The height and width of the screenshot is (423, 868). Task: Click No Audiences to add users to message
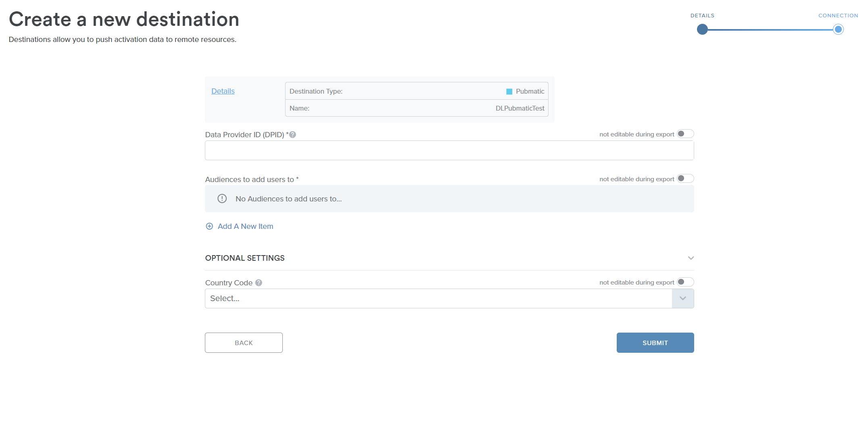click(288, 199)
